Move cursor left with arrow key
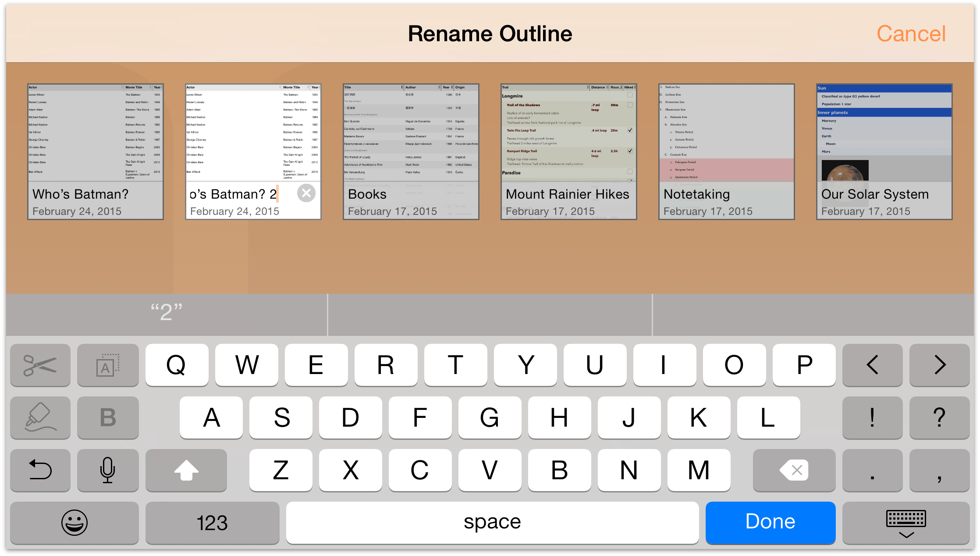The image size is (980, 556). pyautogui.click(x=872, y=365)
